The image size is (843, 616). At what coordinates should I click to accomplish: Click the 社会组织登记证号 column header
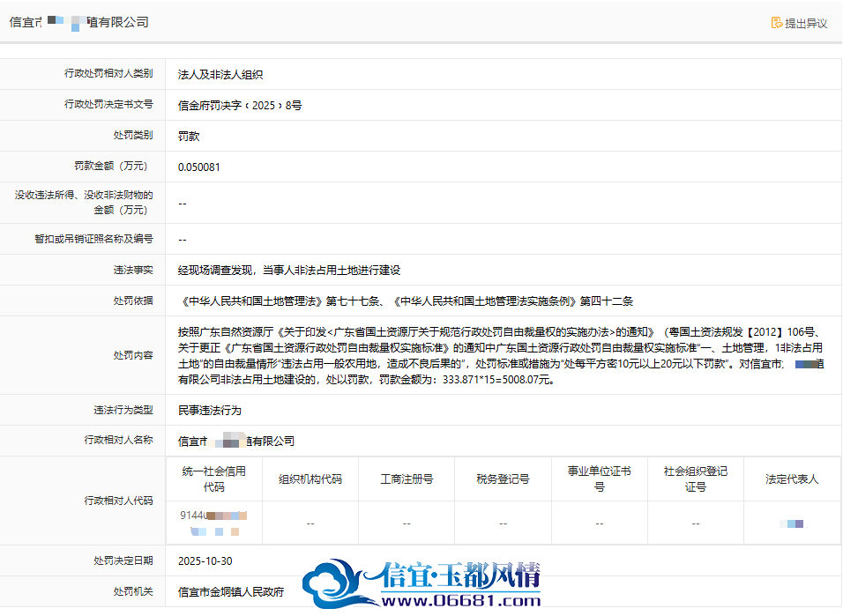pos(696,479)
